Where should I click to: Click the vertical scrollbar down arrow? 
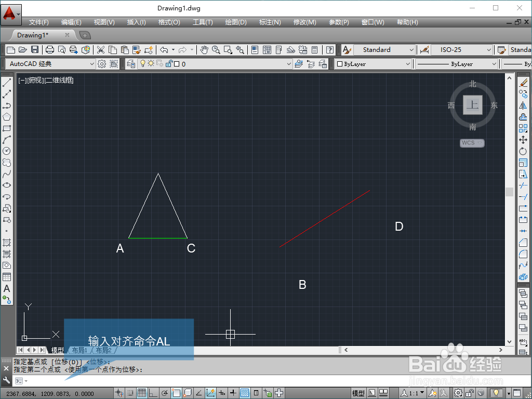(509, 342)
